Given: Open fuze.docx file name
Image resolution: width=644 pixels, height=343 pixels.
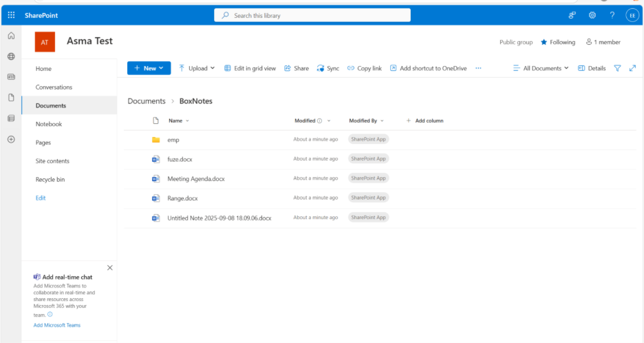Looking at the screenshot, I should (180, 159).
